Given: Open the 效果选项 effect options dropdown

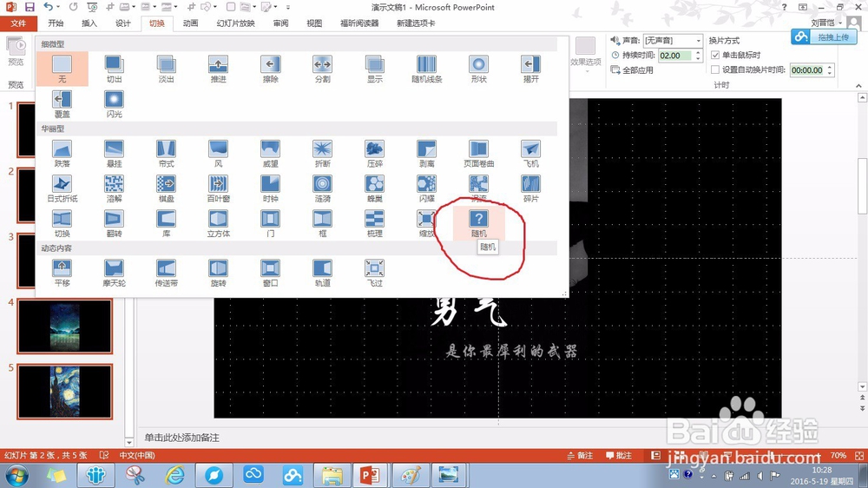Looking at the screenshot, I should tap(586, 55).
